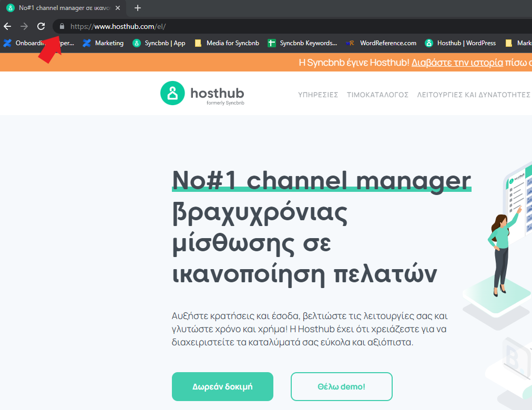The width and height of the screenshot is (532, 410).
Task: Open the Marketing bookmark
Action: pos(103,43)
